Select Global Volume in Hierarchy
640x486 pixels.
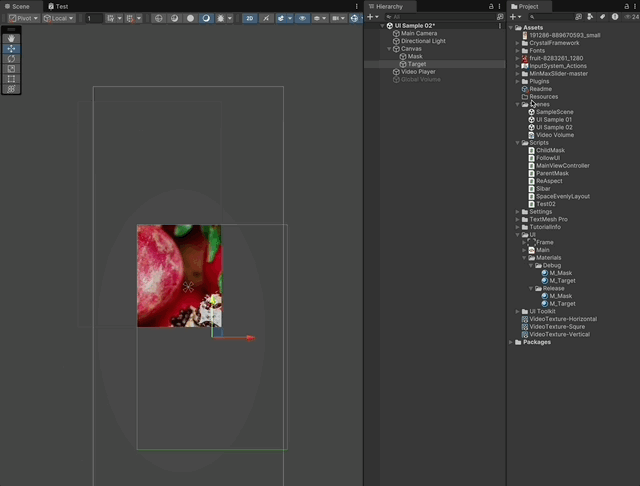[420, 80]
